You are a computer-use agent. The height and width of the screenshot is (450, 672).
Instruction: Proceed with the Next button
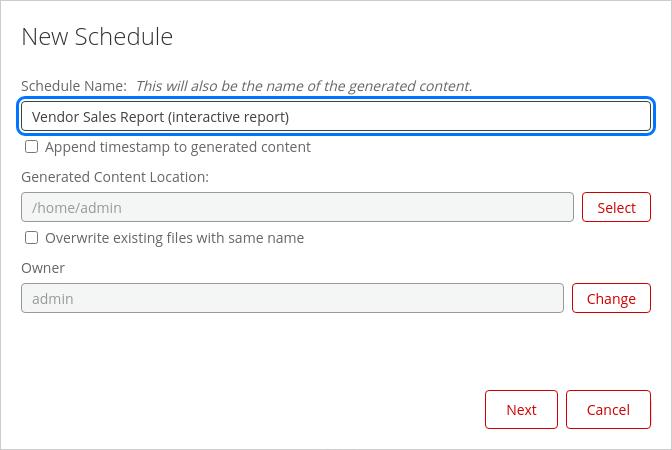521,409
